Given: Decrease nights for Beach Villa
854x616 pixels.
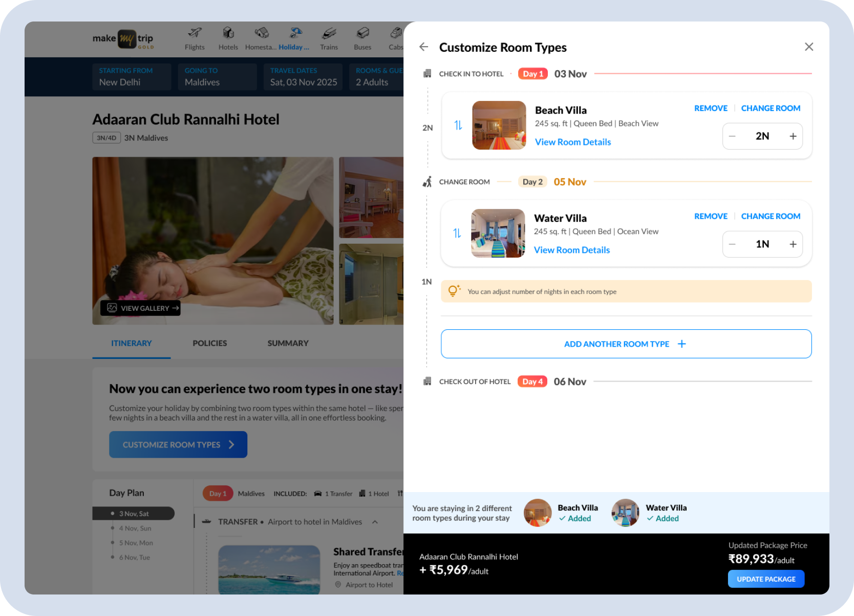Looking at the screenshot, I should point(732,136).
